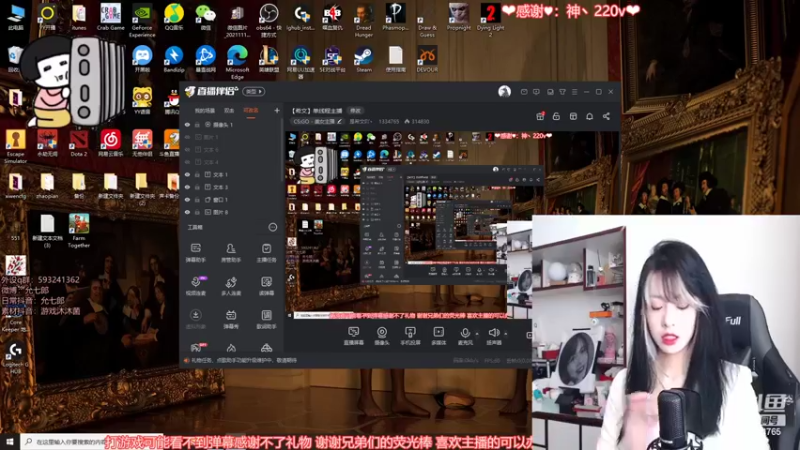Click the share icon in stream header
Viewport: 800px width, 450px height.
point(606,116)
